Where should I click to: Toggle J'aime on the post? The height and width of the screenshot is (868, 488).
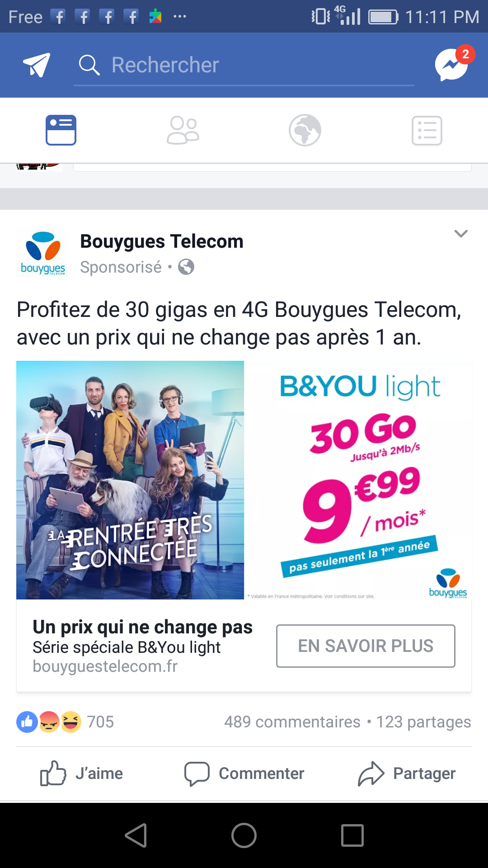tap(81, 774)
